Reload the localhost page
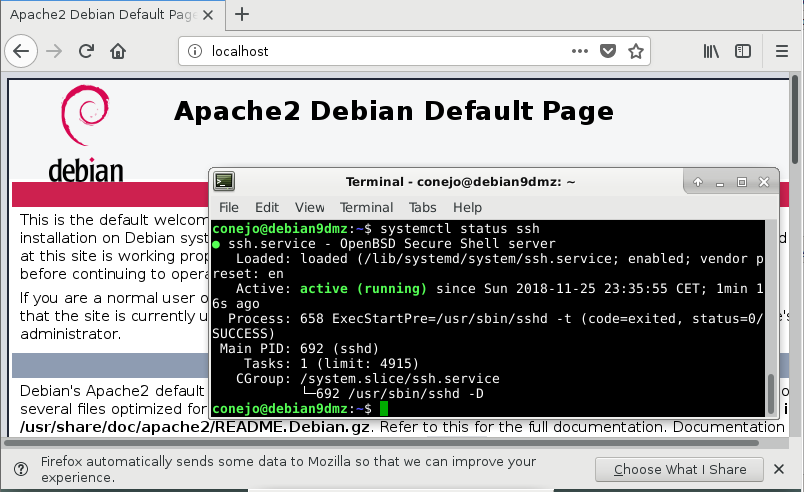Viewport: 804px width, 492px height. [86, 51]
